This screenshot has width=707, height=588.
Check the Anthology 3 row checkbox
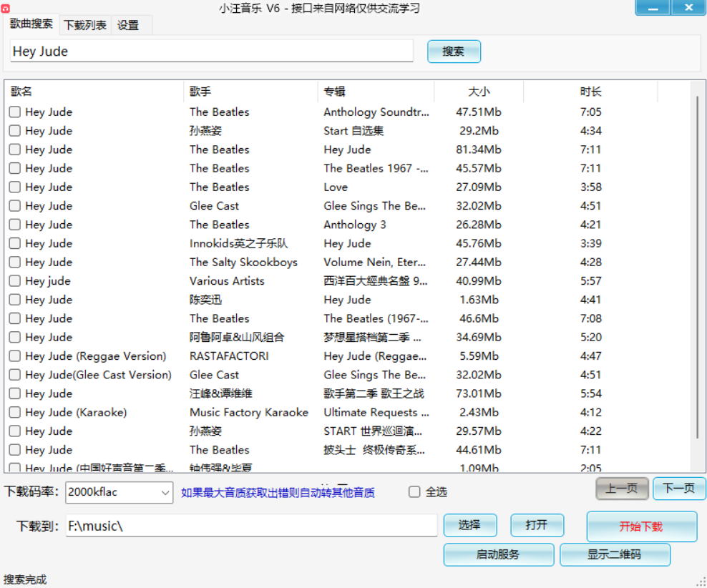[x=15, y=225]
